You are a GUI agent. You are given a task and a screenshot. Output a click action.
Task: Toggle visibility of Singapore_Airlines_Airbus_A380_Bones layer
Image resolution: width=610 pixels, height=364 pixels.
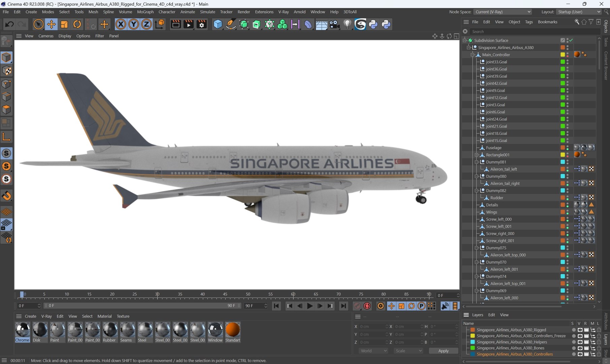click(x=580, y=348)
